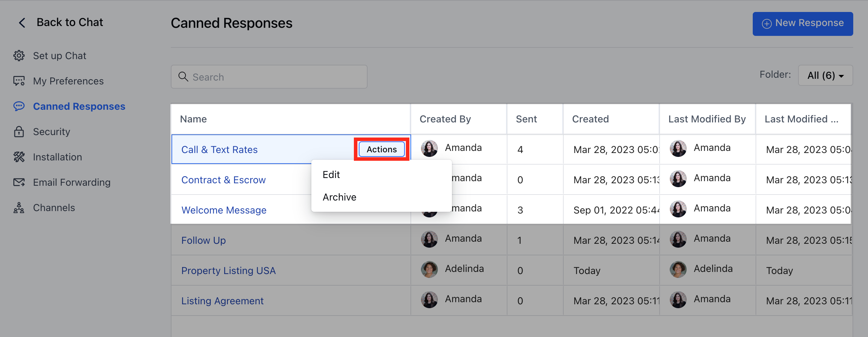This screenshot has width=868, height=337.
Task: Open the Contract & Escrow response
Action: [224, 179]
